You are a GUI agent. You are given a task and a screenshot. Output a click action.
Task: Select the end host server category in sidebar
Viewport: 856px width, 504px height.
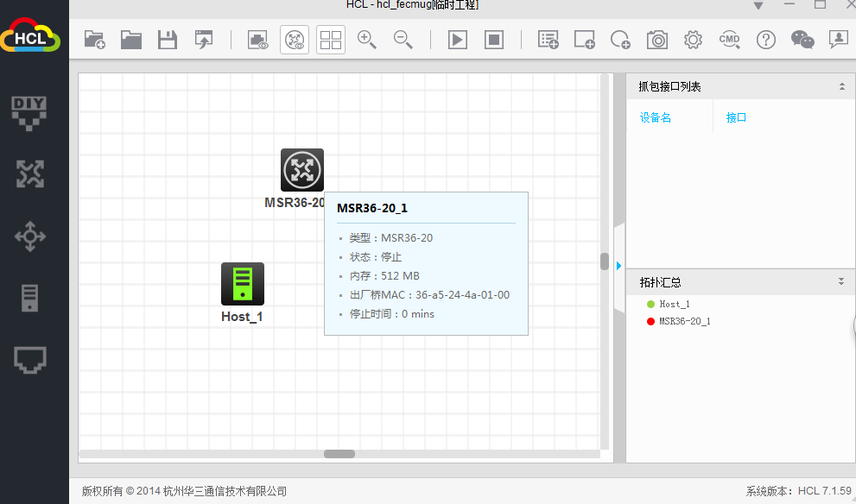point(29,299)
